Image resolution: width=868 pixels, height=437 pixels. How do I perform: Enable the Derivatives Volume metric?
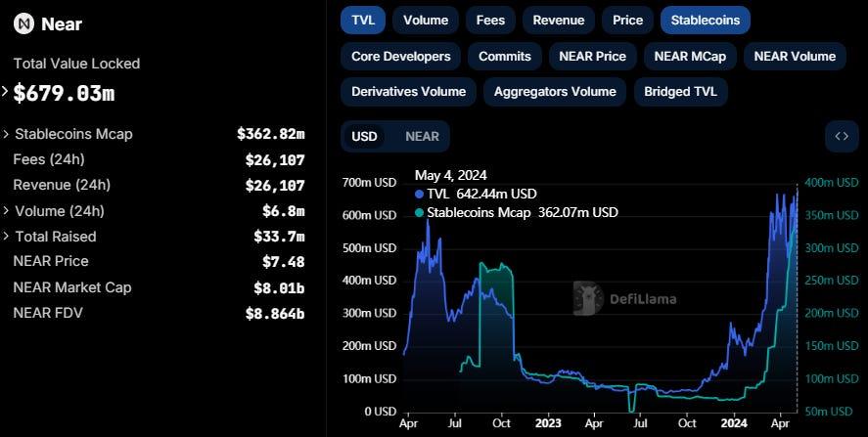pyautogui.click(x=408, y=92)
